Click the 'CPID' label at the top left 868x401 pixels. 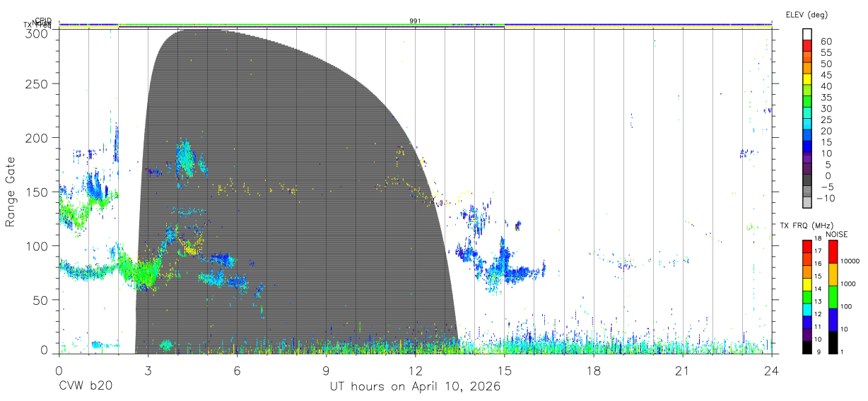pyautogui.click(x=43, y=21)
